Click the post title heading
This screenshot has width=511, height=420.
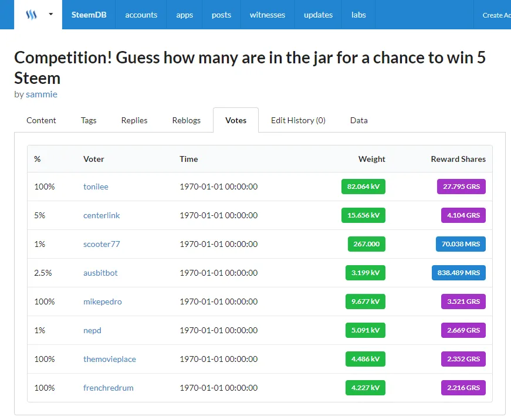point(250,68)
